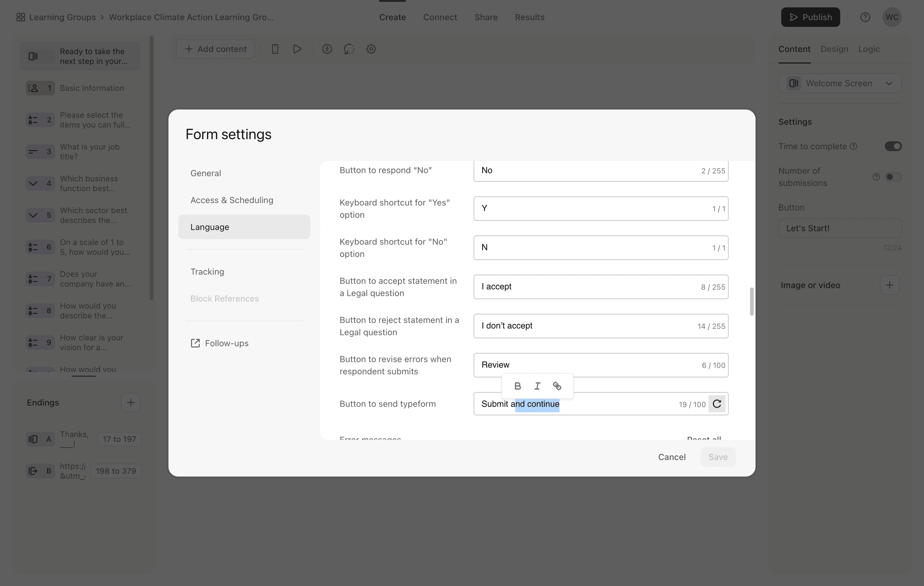
Task: Switch to the Share tab
Action: pyautogui.click(x=486, y=17)
